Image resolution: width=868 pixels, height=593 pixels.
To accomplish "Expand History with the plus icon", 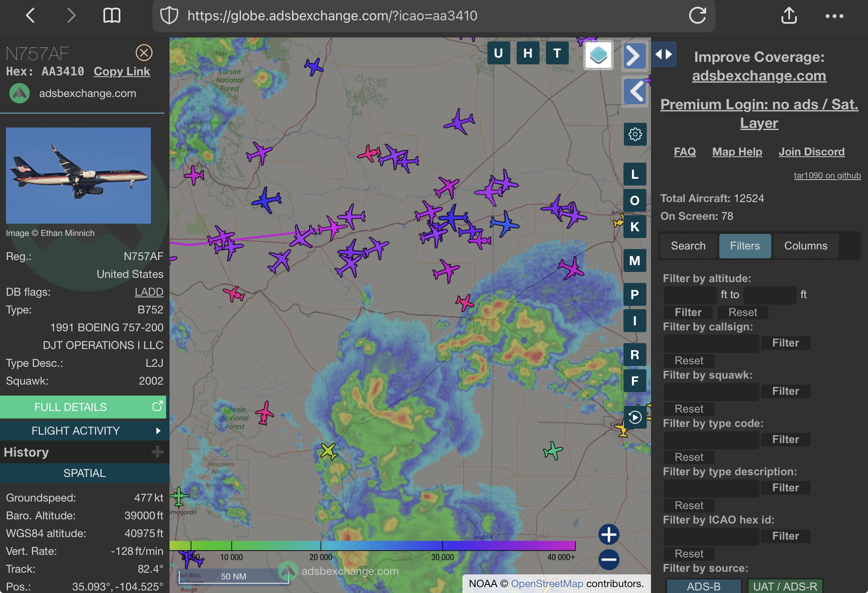I will [157, 452].
